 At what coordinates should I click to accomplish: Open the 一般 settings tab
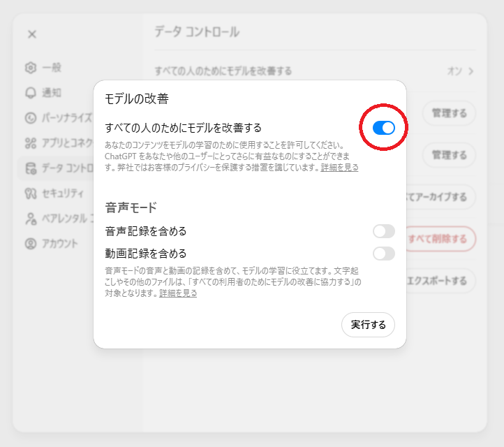pyautogui.click(x=52, y=68)
